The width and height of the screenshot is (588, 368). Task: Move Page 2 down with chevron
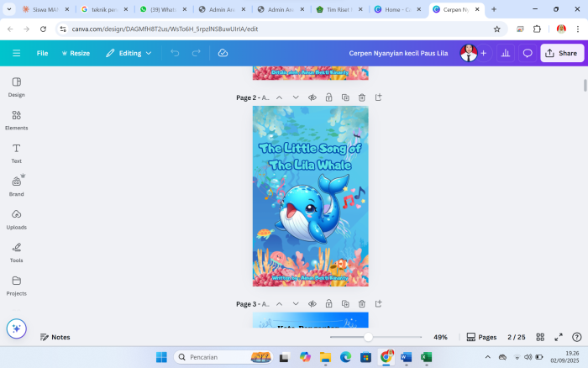click(x=296, y=97)
